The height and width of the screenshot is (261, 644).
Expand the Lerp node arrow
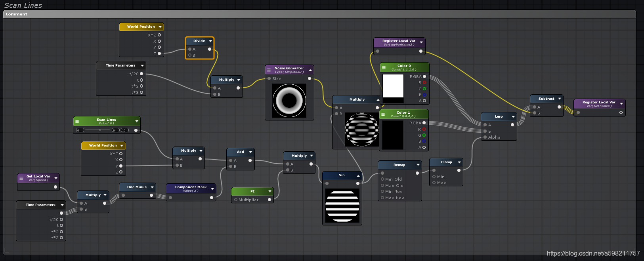(x=513, y=117)
